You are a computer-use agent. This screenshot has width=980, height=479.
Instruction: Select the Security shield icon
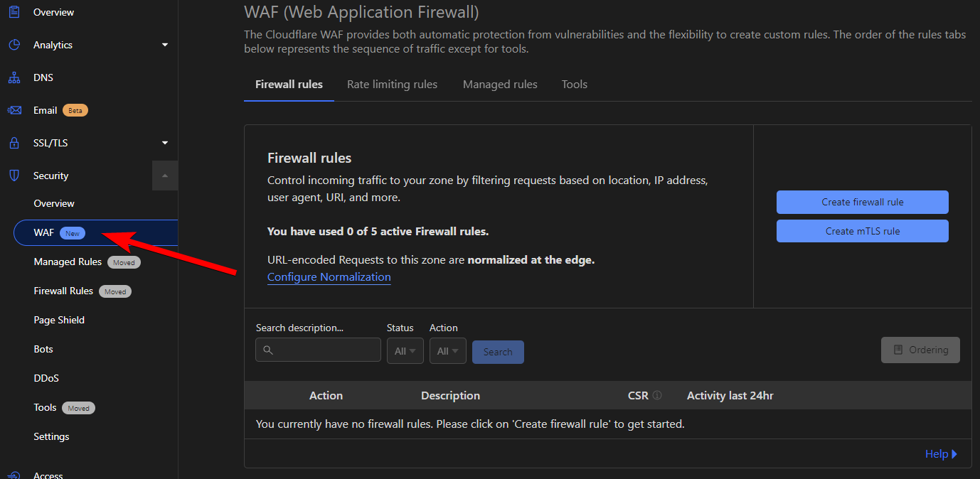pos(14,175)
